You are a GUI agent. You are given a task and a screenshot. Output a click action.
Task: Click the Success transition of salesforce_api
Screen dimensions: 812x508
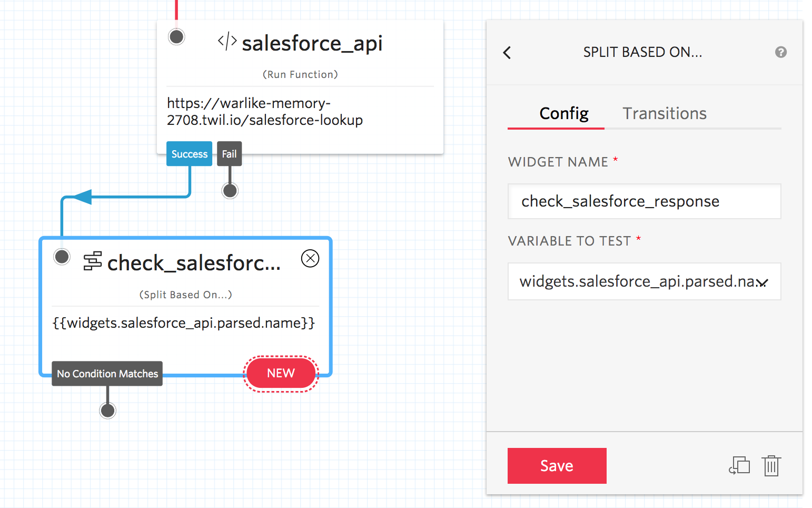[189, 154]
